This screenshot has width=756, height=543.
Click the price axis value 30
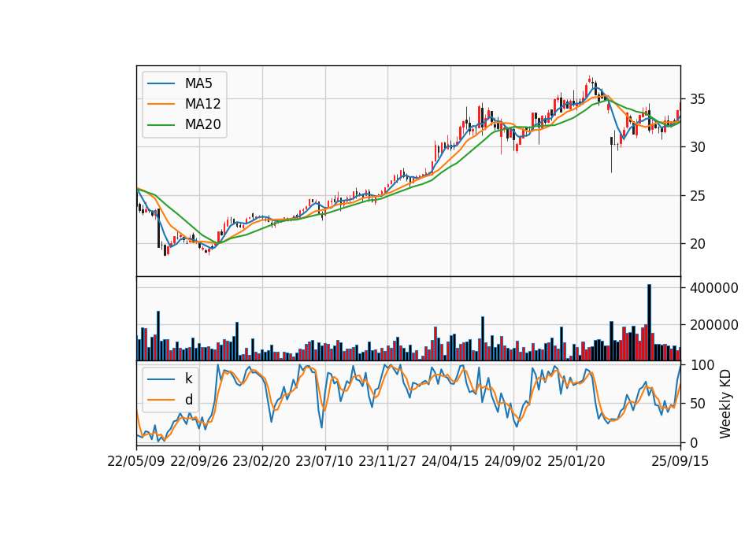[x=697, y=147]
